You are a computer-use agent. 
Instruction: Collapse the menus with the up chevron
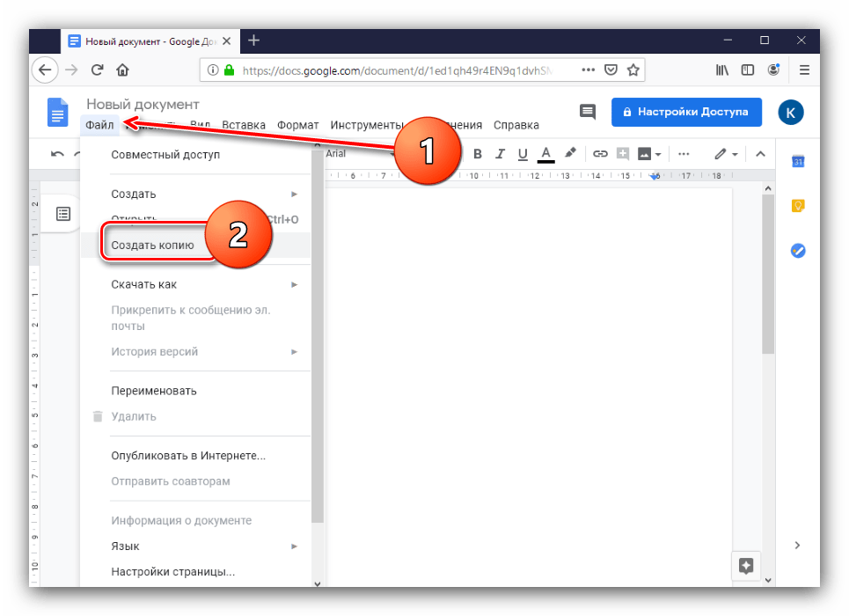point(760,154)
